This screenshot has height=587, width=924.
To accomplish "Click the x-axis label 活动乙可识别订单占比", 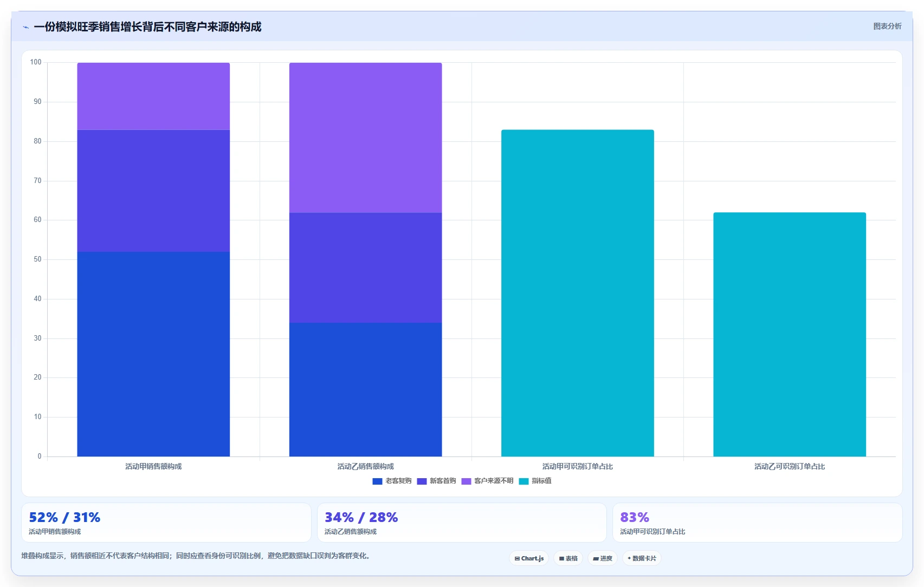I will (790, 466).
